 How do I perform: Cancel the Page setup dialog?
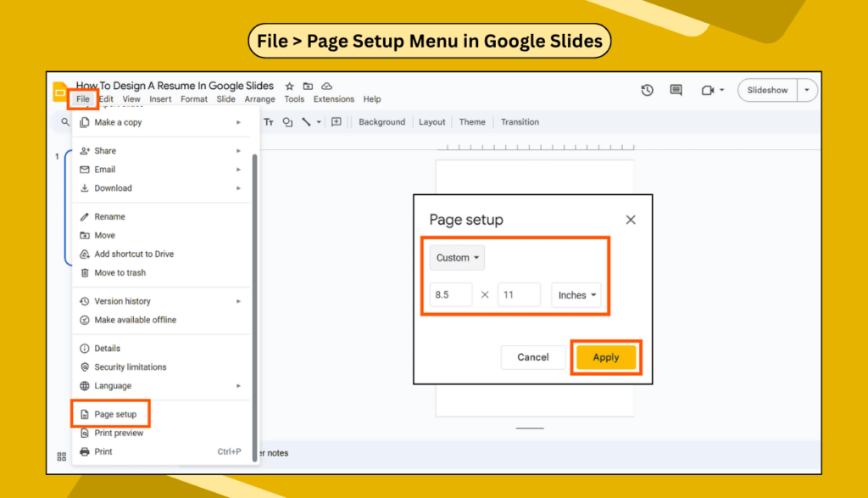(533, 357)
